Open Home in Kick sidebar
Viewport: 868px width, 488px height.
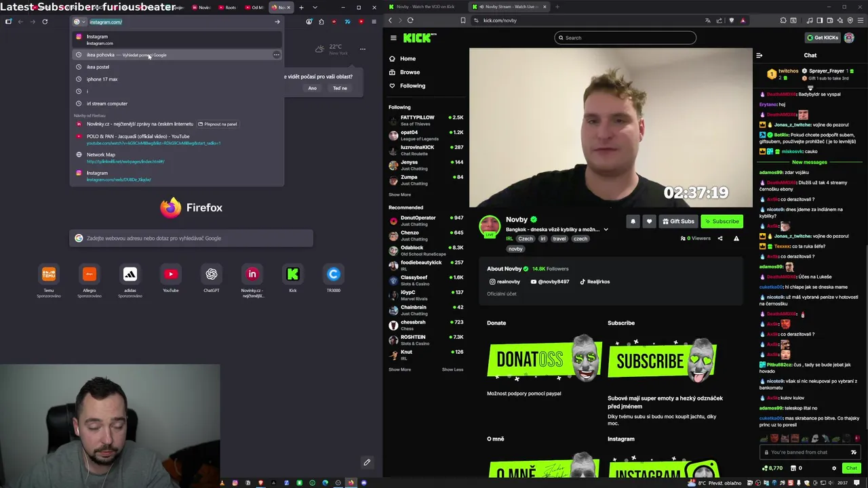pyautogui.click(x=402, y=59)
